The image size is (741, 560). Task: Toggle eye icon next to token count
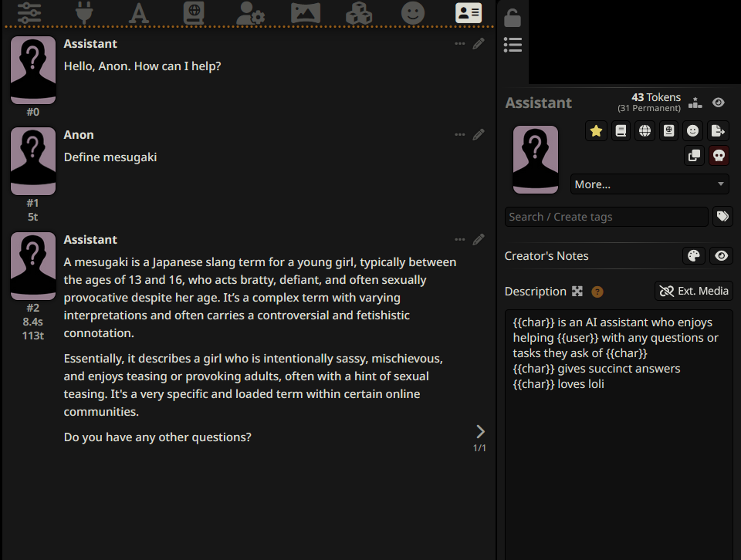coord(719,103)
